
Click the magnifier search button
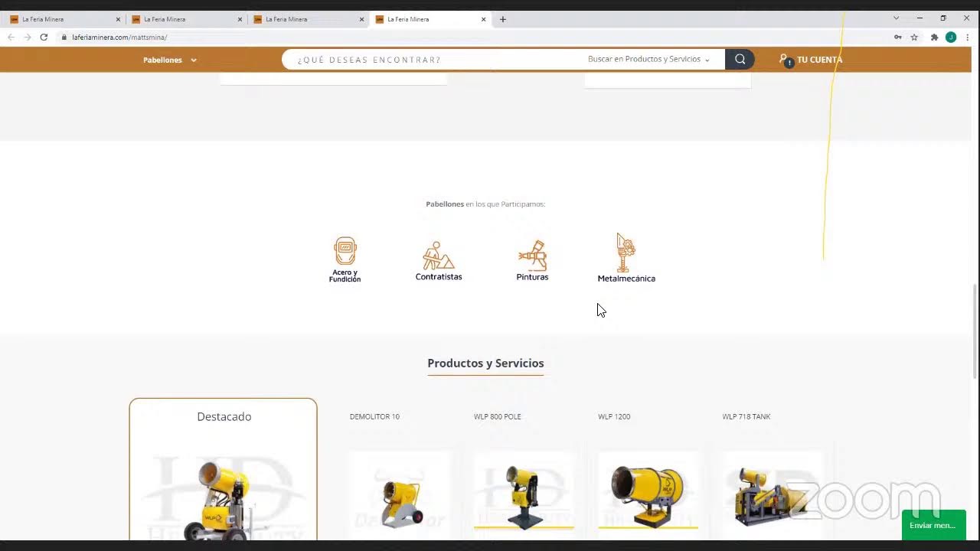(740, 60)
